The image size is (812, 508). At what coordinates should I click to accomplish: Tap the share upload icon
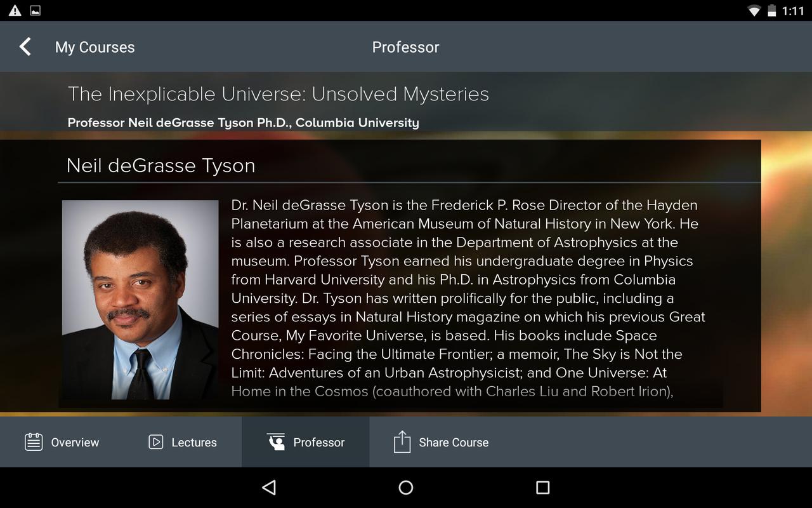click(402, 441)
